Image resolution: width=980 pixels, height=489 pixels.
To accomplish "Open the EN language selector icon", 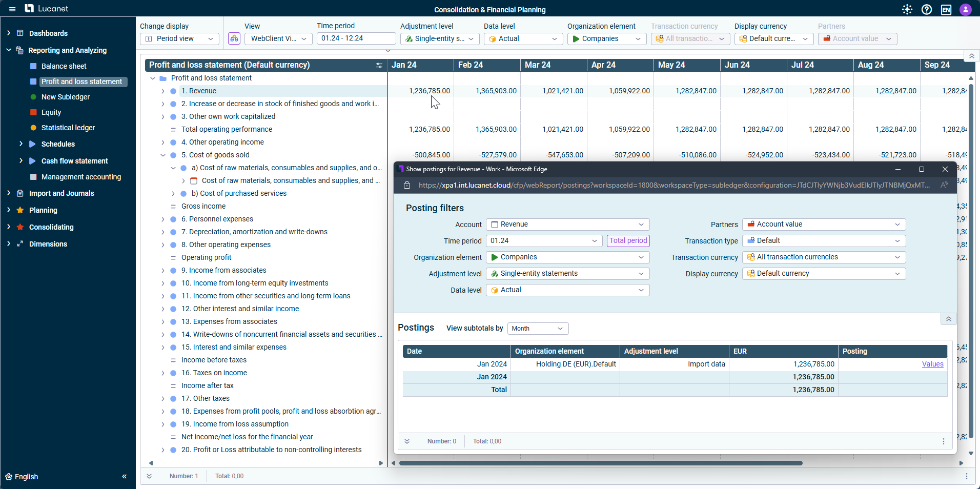I will (946, 9).
